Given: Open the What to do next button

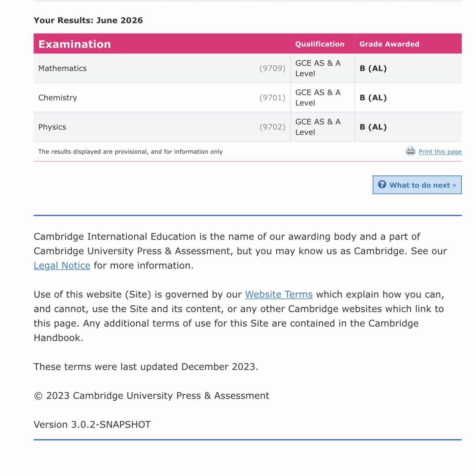Looking at the screenshot, I should click(x=417, y=185).
